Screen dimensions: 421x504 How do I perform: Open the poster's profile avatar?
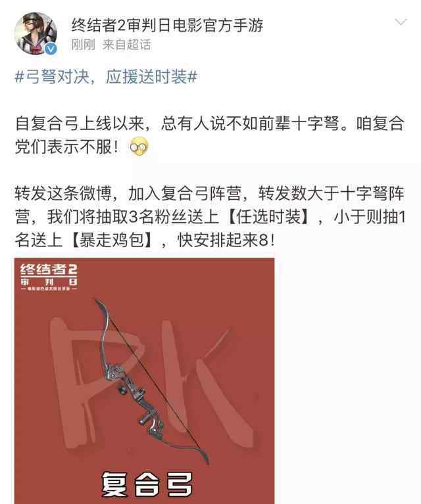[36, 34]
